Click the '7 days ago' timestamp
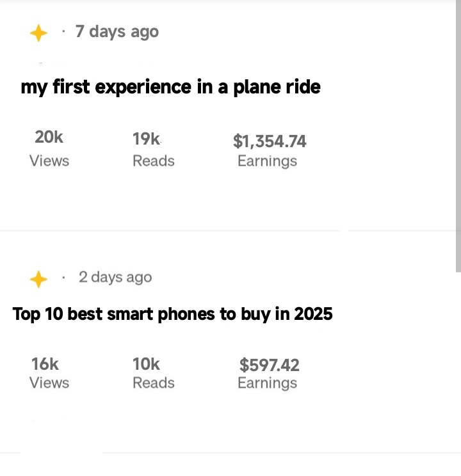Screen dimensions: 461x476 coord(117,31)
